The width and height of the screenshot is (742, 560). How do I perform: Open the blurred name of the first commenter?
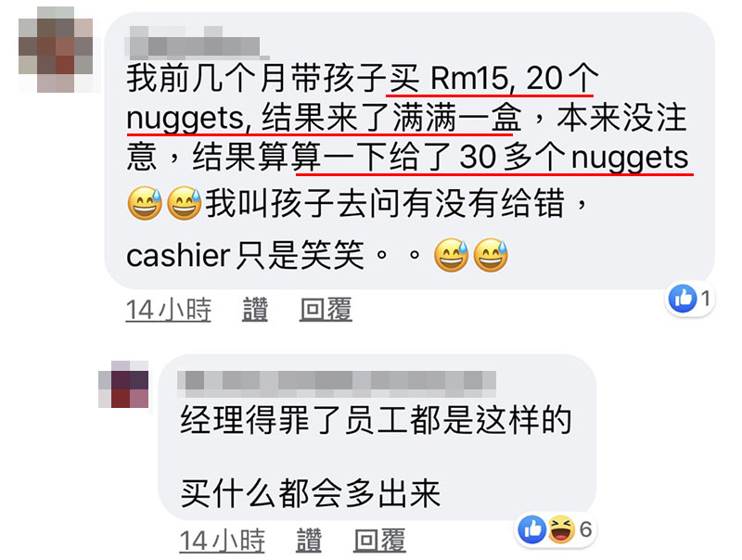click(193, 44)
